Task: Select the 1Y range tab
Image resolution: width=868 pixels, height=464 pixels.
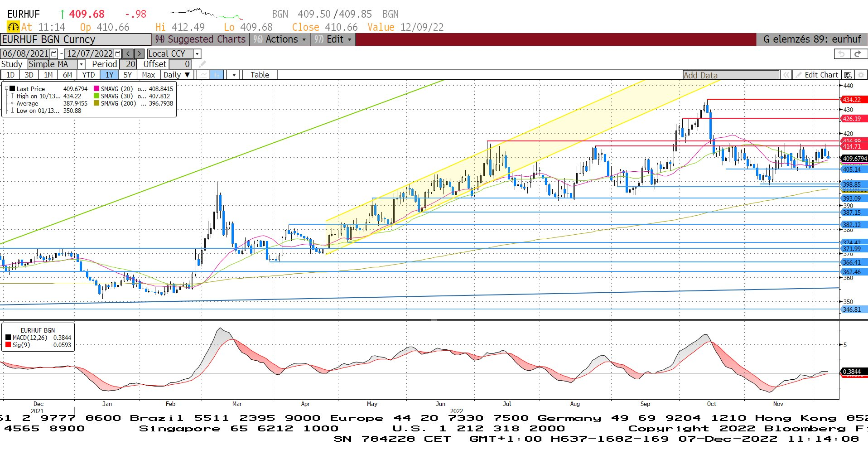Action: 109,75
